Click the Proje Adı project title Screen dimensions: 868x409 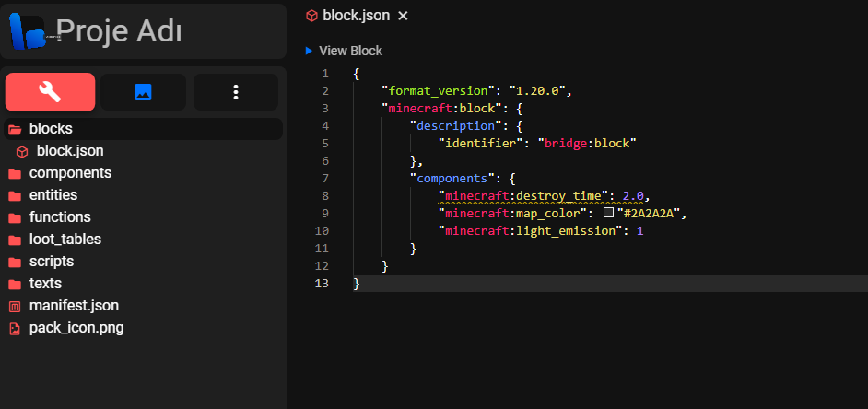[119, 31]
